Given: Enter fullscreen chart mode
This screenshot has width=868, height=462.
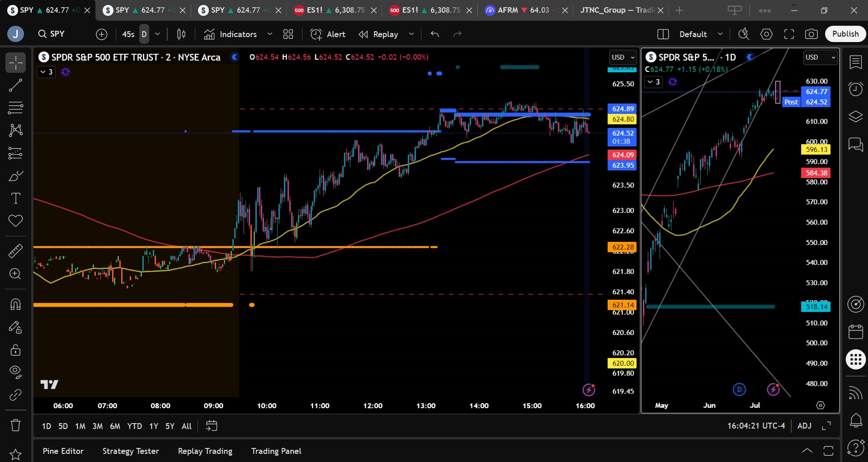Looking at the screenshot, I should (789, 34).
